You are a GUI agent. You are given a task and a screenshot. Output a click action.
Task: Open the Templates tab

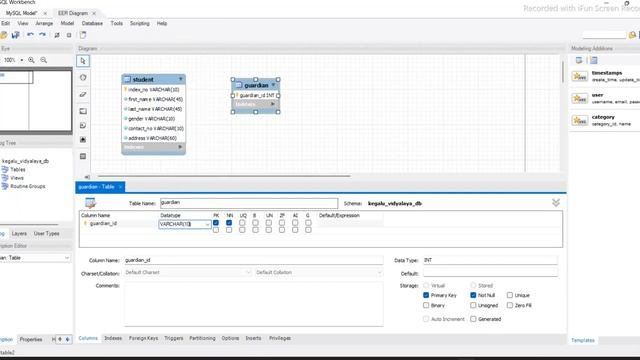[583, 340]
